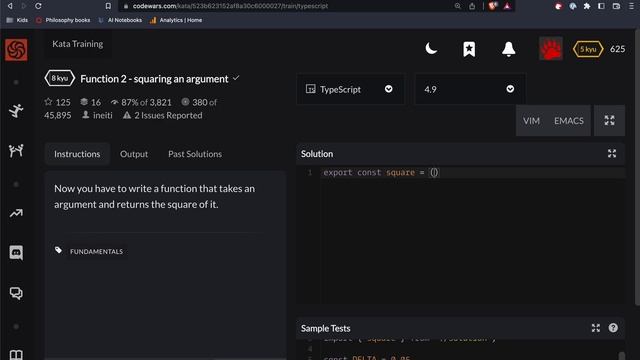Viewport: 640px width, 360px height.
Task: Switch to the Past Solutions tab
Action: tap(195, 154)
